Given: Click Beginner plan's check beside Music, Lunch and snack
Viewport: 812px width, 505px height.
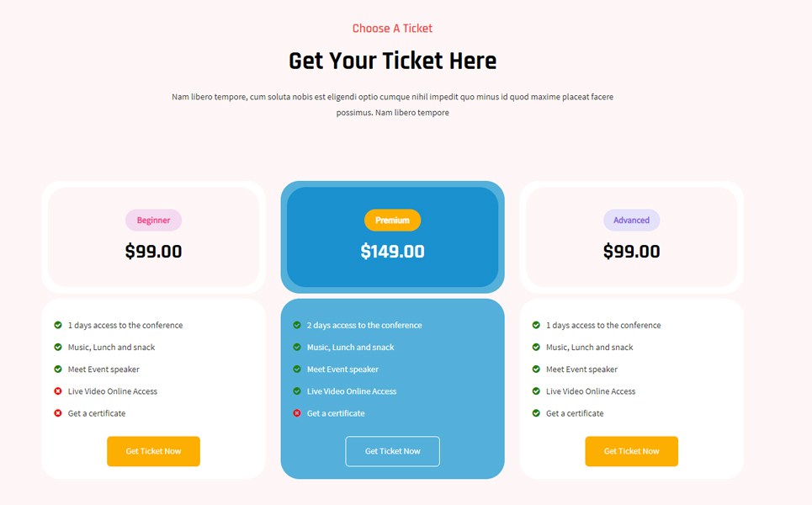Looking at the screenshot, I should point(58,348).
